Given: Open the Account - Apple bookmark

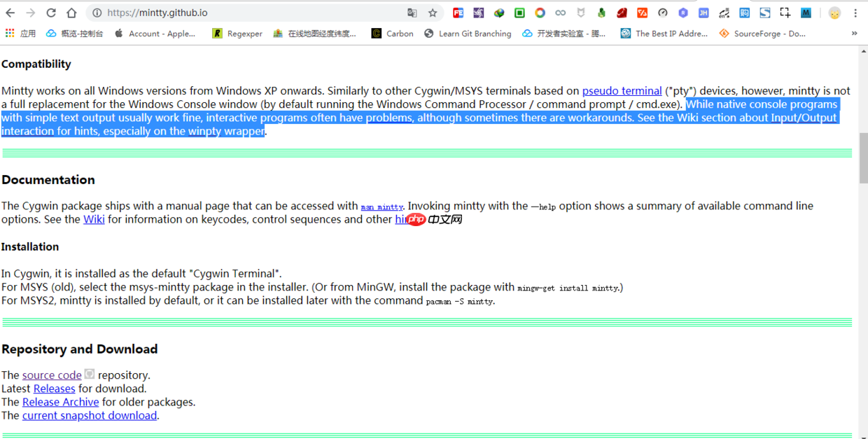Looking at the screenshot, I should (155, 33).
